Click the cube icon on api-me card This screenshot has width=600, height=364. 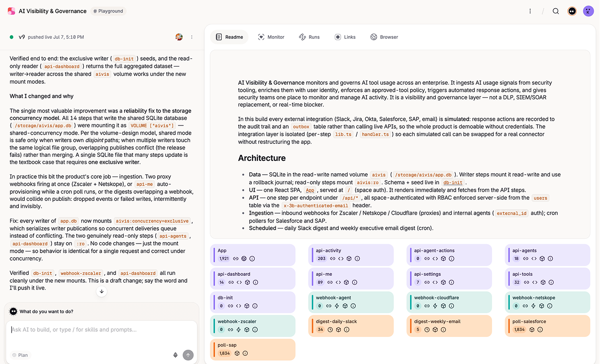click(347, 282)
